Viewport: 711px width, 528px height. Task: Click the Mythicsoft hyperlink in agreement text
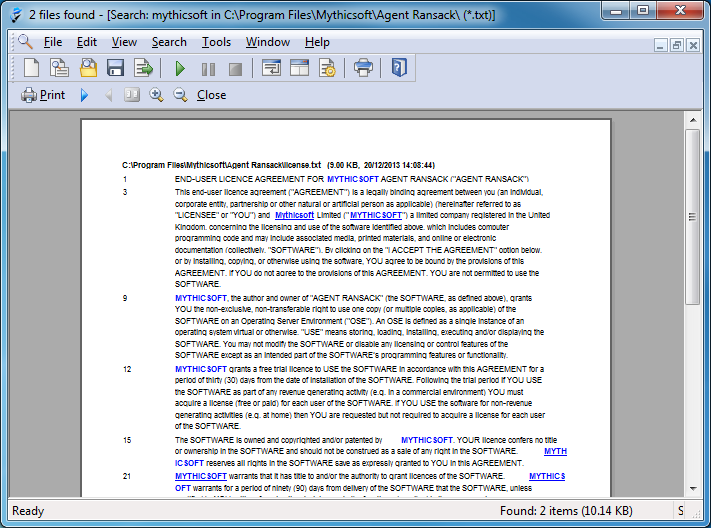tap(294, 215)
